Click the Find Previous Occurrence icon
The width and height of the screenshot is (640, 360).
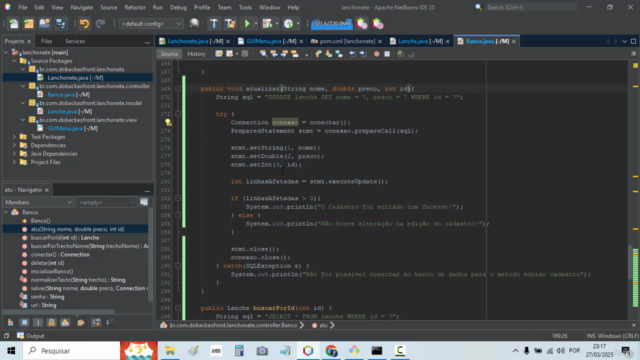pos(274,54)
